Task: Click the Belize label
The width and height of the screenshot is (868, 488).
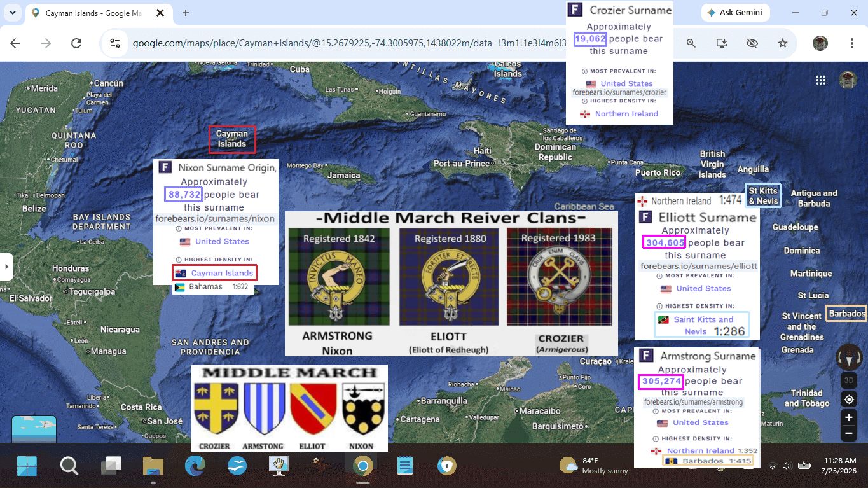Action: coord(34,209)
